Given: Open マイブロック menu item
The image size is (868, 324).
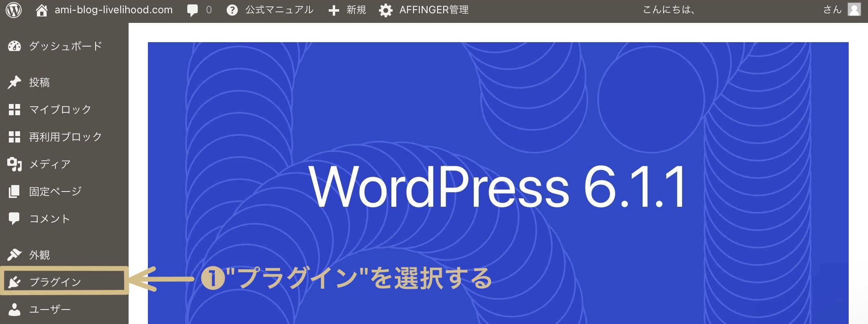Looking at the screenshot, I should pyautogui.click(x=60, y=110).
